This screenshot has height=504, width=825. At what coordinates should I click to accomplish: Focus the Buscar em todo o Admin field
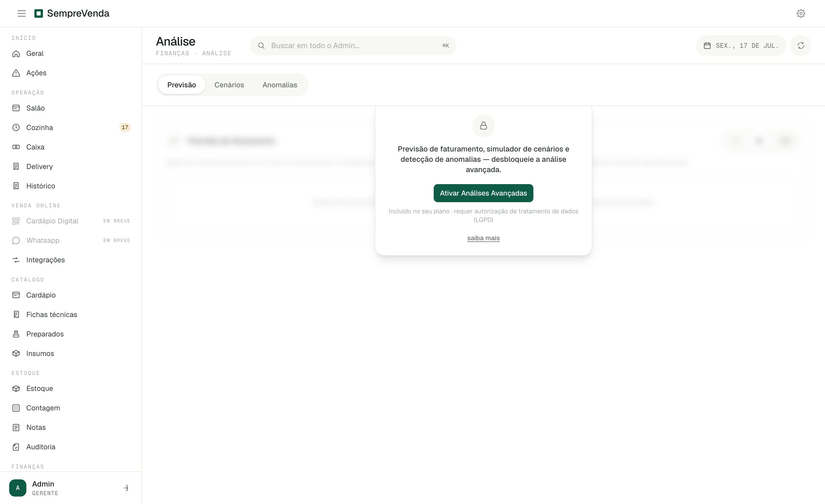tap(353, 46)
